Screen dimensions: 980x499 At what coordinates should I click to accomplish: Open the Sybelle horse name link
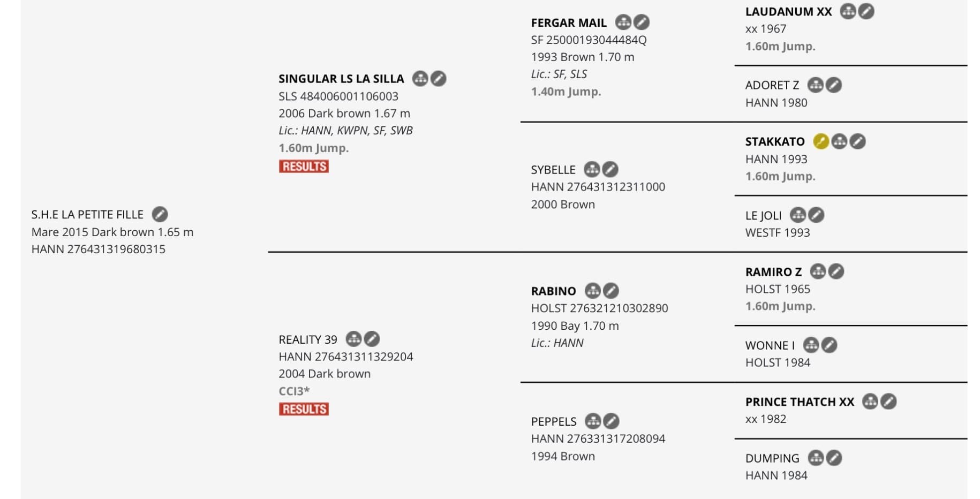(x=553, y=170)
